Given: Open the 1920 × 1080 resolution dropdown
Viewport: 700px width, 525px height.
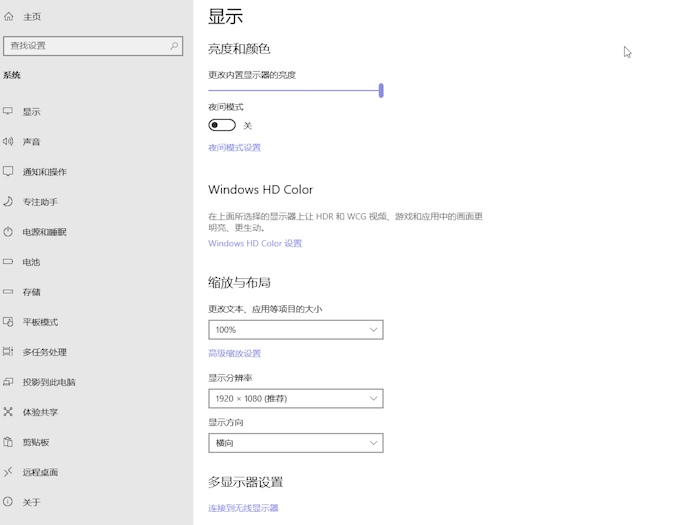Looking at the screenshot, I should (x=296, y=398).
